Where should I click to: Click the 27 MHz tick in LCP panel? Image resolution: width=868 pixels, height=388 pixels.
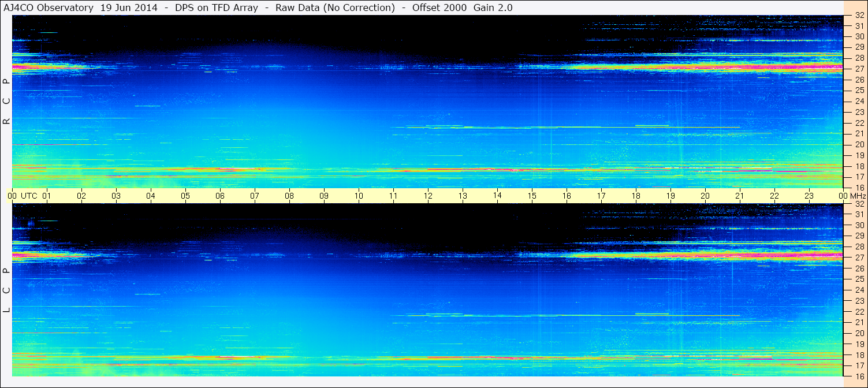click(859, 258)
